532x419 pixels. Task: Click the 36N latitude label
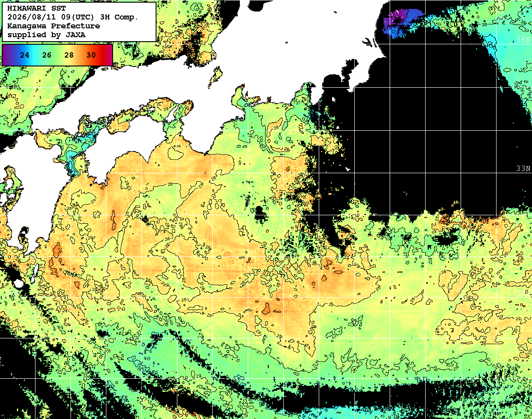pyautogui.click(x=524, y=40)
